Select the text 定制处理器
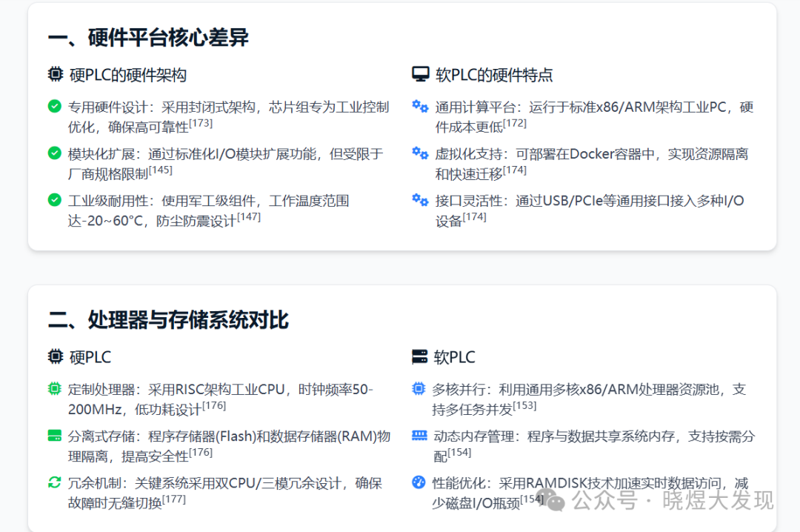Viewport: 800px width, 532px height. (x=101, y=390)
